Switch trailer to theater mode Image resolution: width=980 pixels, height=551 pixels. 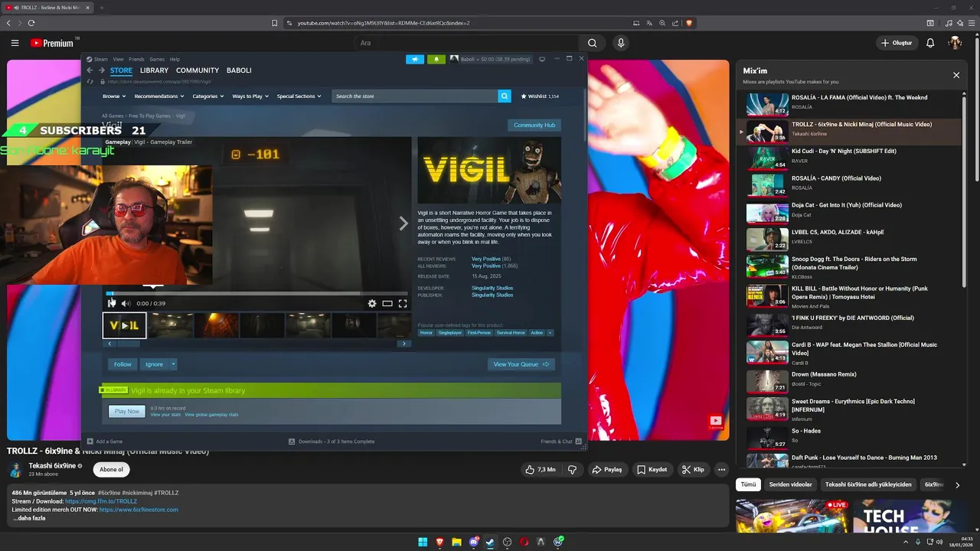click(x=387, y=304)
